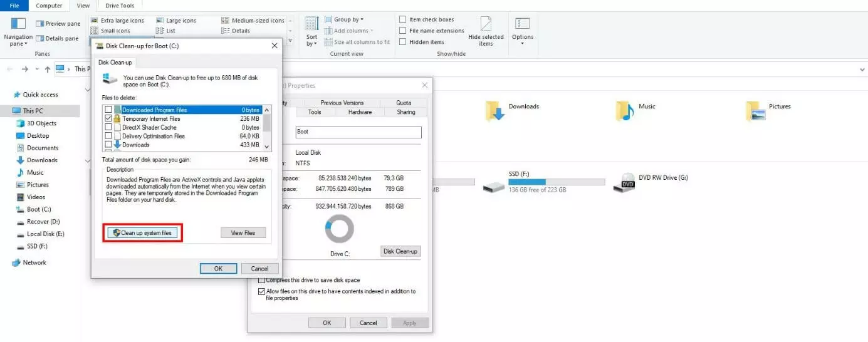
Task: Click the drive label field containing Boot
Action: click(x=358, y=132)
